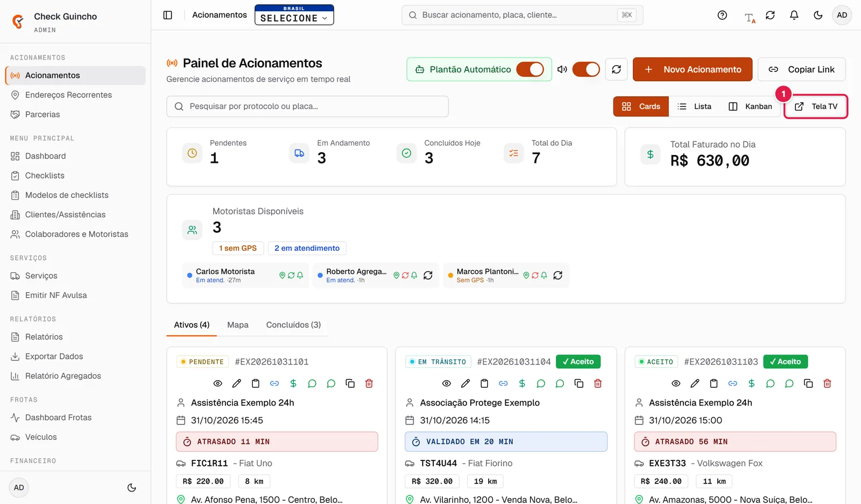View details of card #EX20261031104 eye icon

(447, 384)
